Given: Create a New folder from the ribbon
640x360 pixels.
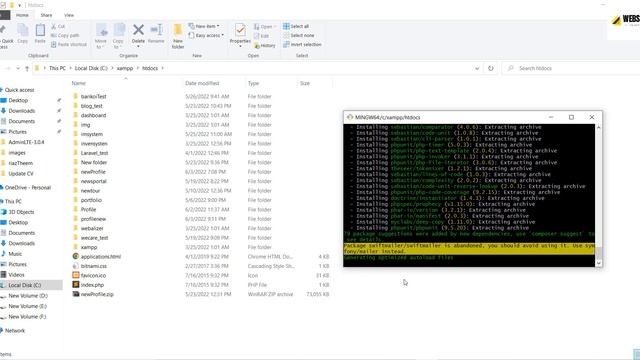Looking at the screenshot, I should [x=178, y=36].
